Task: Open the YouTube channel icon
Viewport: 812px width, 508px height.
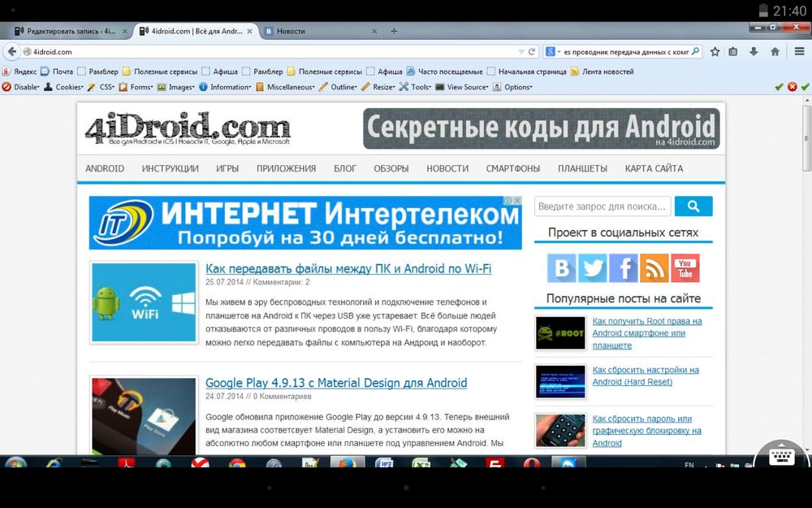Action: [685, 267]
